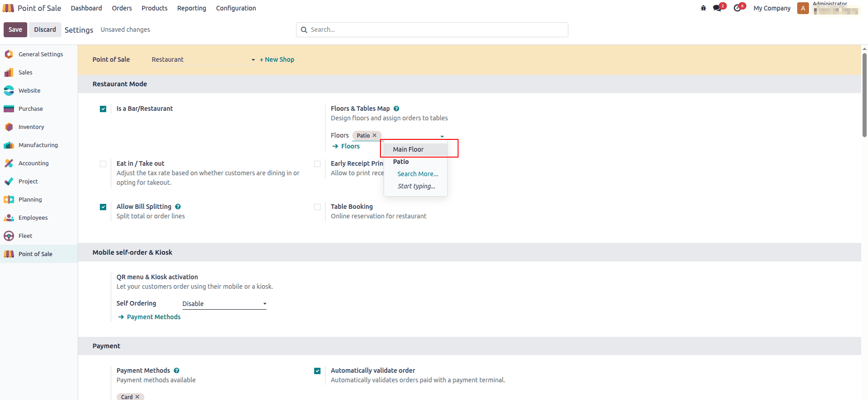Viewport: 868px width, 400px height.
Task: Open Fleet settings in sidebar
Action: click(x=25, y=236)
